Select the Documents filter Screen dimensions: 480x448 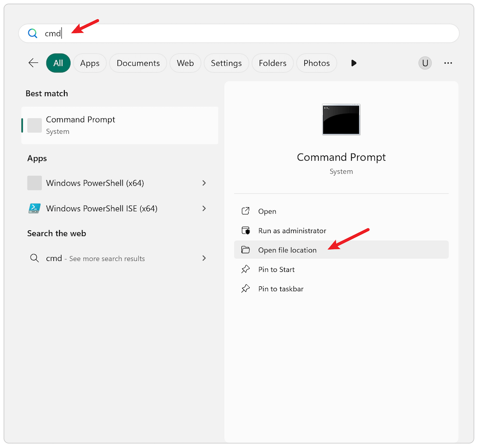coord(138,62)
